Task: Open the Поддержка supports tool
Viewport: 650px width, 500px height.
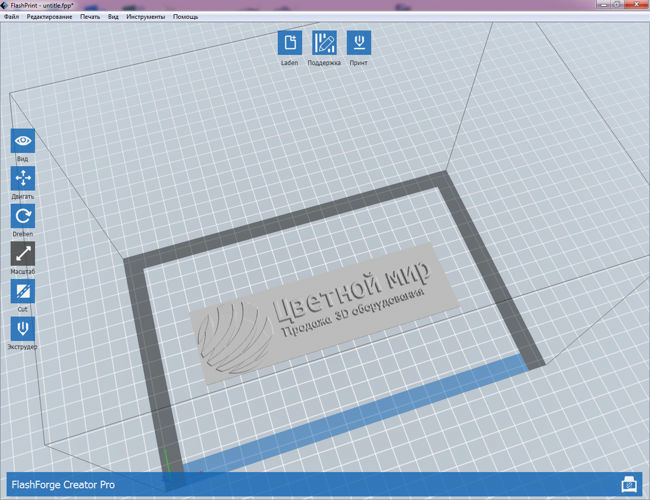Action: [324, 42]
